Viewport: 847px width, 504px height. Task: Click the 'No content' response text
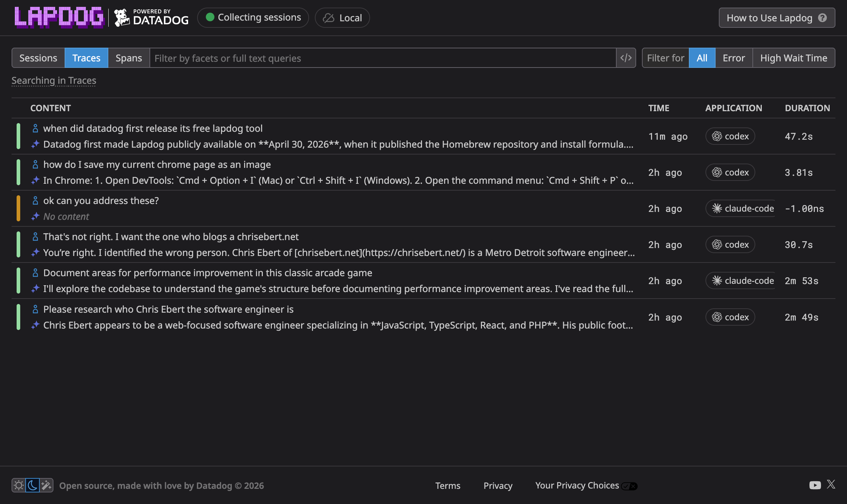[66, 217]
